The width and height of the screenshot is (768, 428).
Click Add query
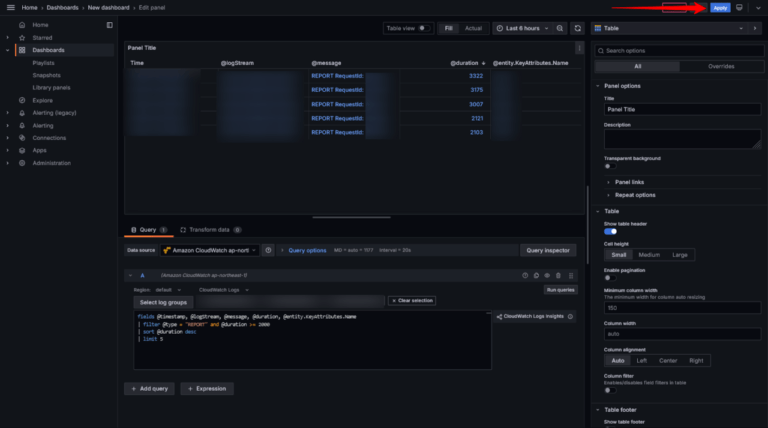[149, 389]
